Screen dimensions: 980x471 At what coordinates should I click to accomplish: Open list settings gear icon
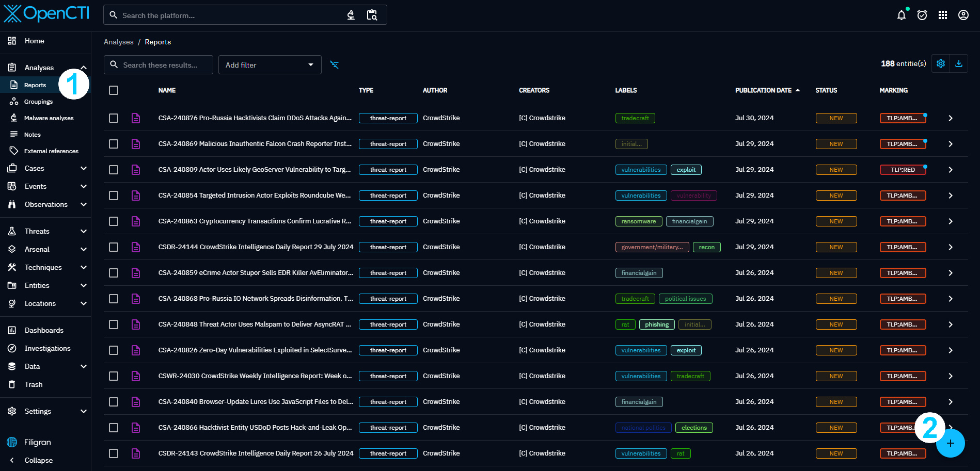pos(940,63)
